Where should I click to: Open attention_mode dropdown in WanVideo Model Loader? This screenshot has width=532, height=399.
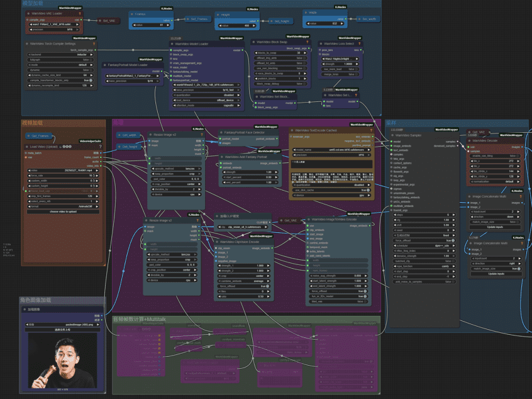[x=207, y=106]
